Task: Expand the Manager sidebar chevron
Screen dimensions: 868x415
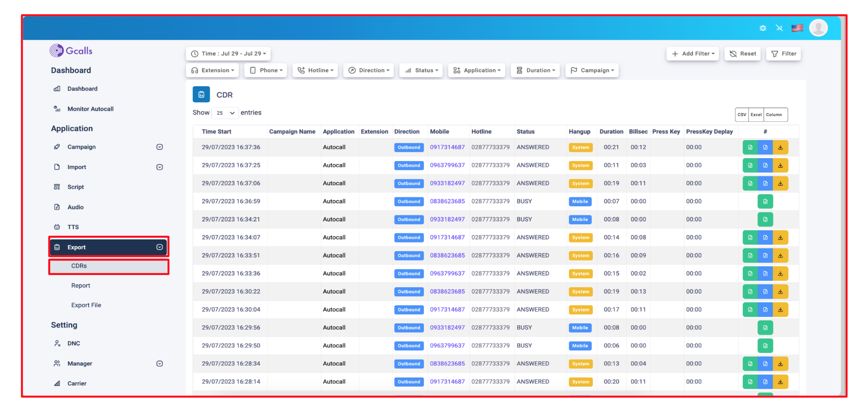Action: pyautogui.click(x=159, y=364)
